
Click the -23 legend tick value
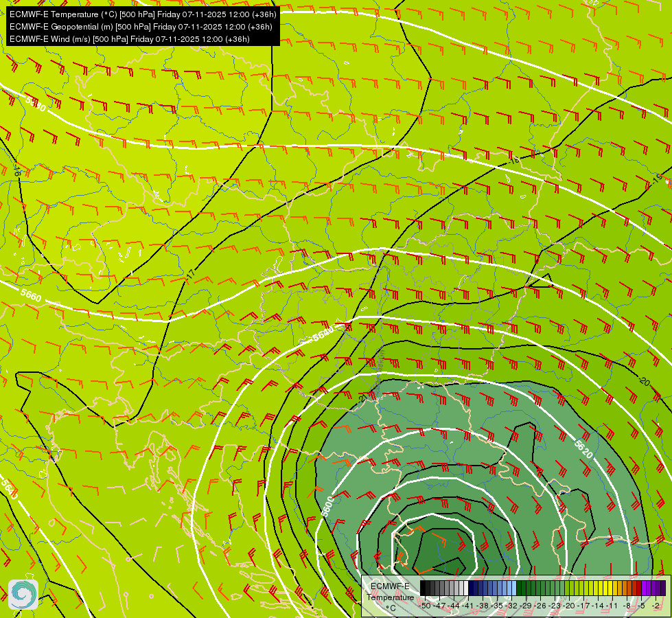[x=555, y=606]
